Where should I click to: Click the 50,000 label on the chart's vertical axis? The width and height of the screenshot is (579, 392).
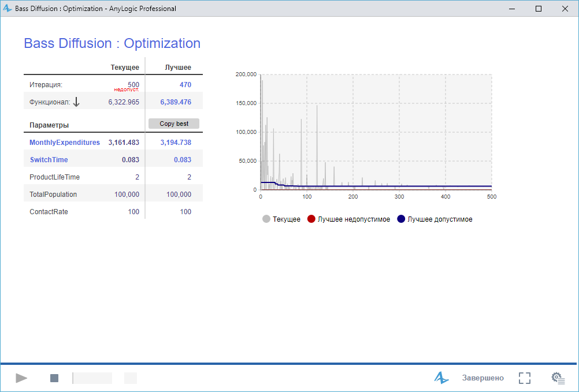(247, 160)
